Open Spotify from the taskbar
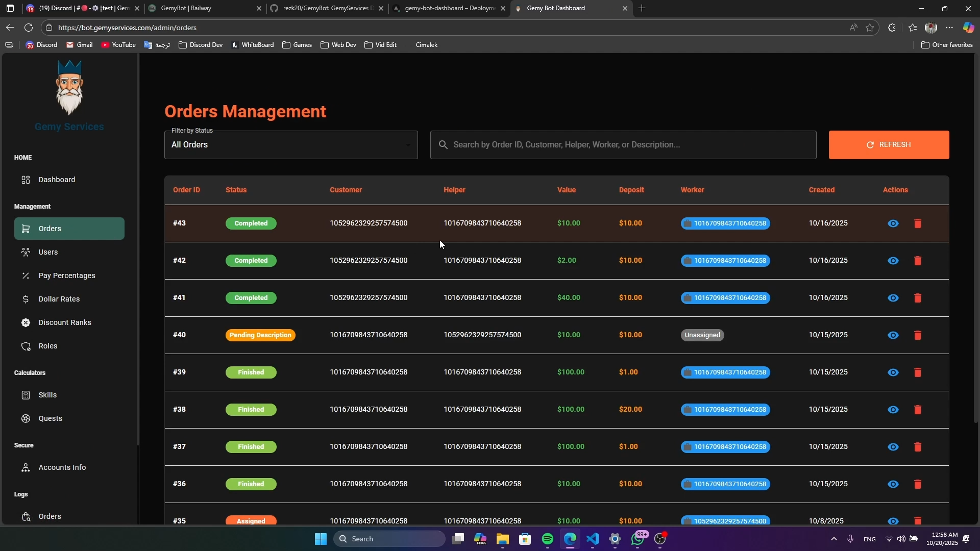This screenshot has width=980, height=551. pyautogui.click(x=548, y=539)
